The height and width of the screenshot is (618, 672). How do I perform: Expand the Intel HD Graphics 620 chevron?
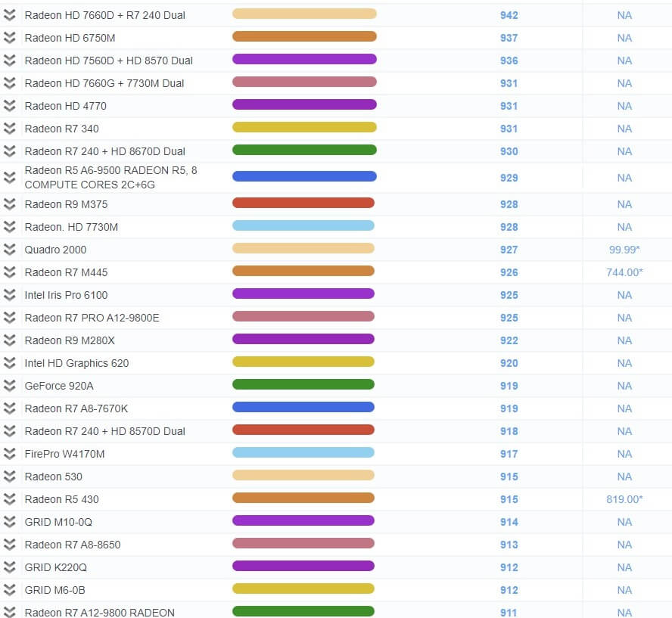pyautogui.click(x=9, y=363)
